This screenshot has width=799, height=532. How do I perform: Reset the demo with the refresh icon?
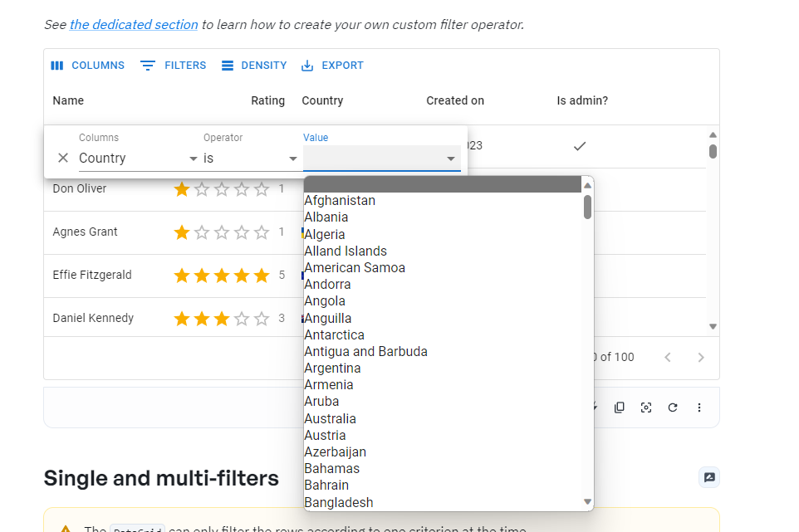click(672, 408)
